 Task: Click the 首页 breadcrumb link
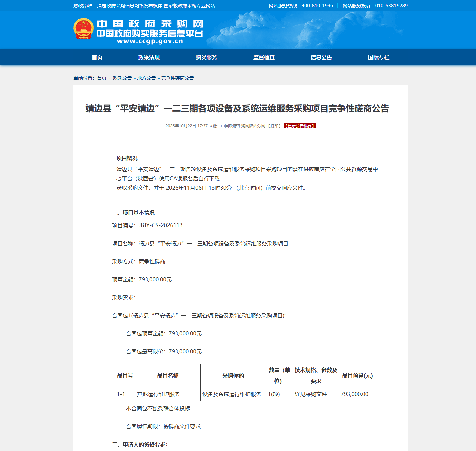(102, 78)
